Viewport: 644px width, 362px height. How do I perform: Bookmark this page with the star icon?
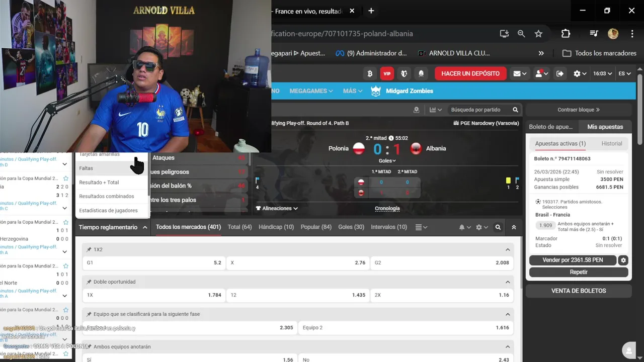click(x=538, y=34)
